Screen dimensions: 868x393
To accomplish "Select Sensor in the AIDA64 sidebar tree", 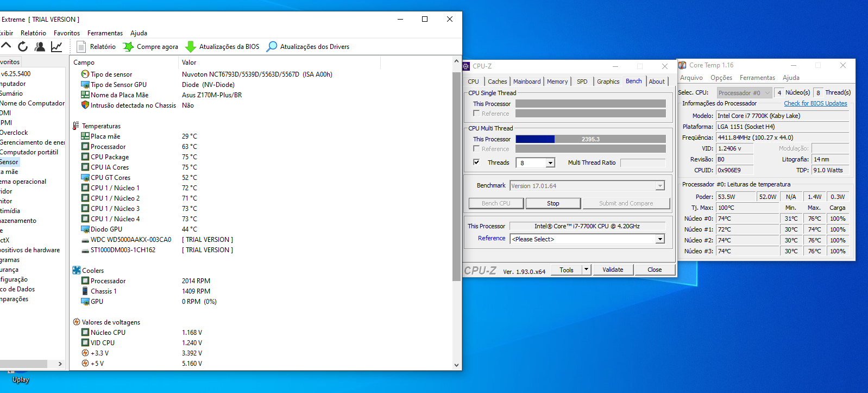I will [x=9, y=162].
